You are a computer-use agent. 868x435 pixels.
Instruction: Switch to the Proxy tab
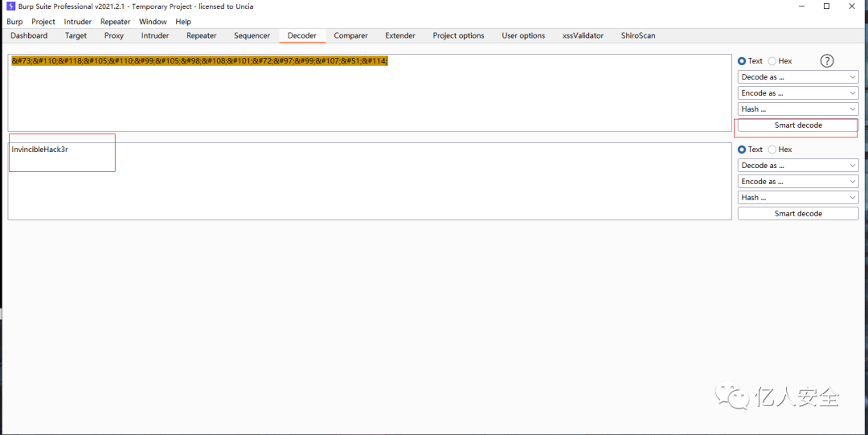114,35
